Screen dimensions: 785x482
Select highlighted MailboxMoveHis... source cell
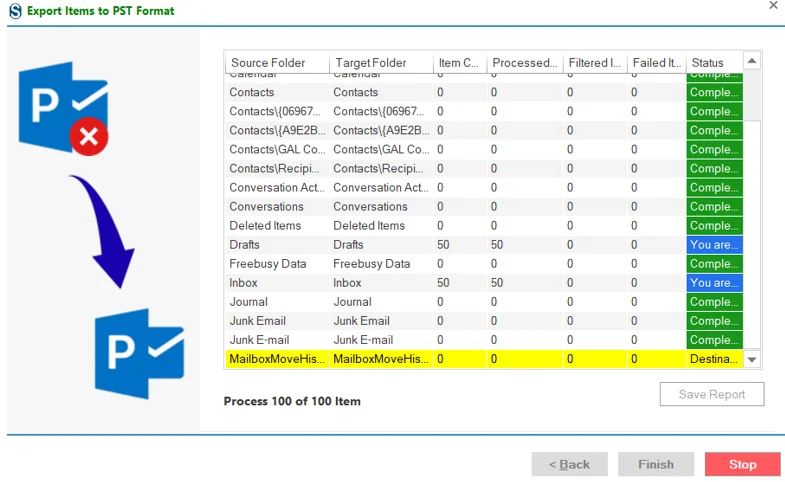277,358
